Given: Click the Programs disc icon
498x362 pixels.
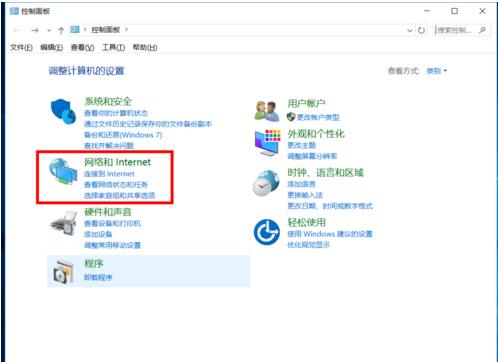Looking at the screenshot, I should coord(63,272).
